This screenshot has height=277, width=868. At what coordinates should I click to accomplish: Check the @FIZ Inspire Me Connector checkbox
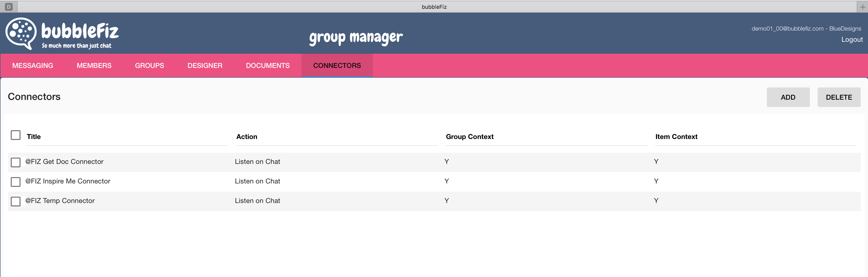pos(15,182)
